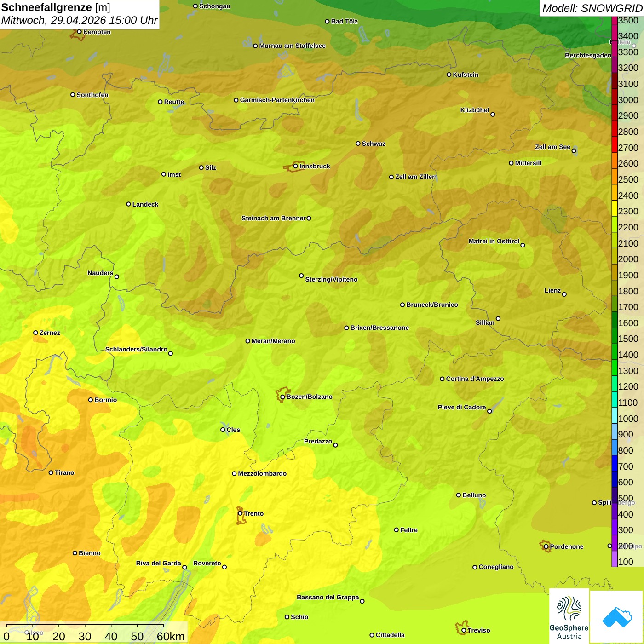Click the Bad Tölz location dot
Image resolution: width=644 pixels, height=644 pixels.
coord(327,21)
